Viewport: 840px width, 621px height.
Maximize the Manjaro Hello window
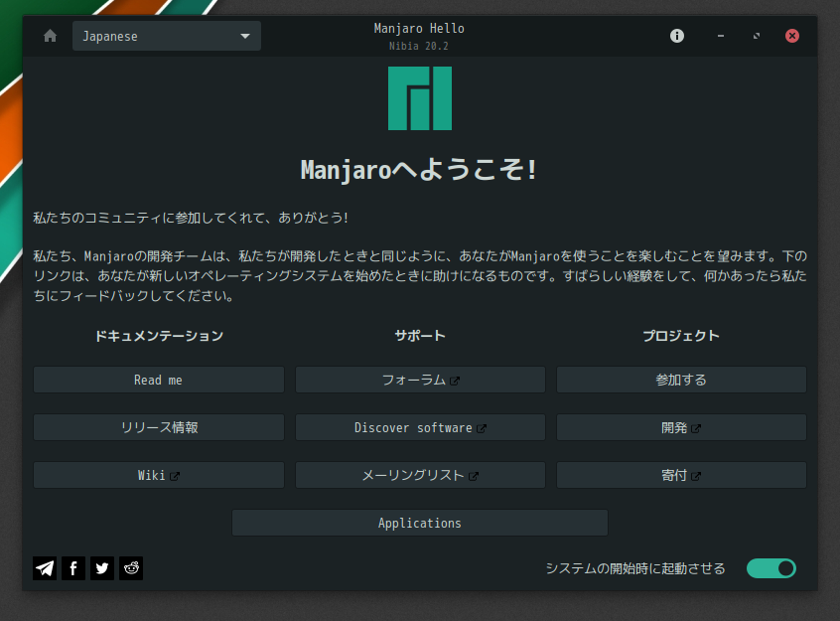coord(757,36)
